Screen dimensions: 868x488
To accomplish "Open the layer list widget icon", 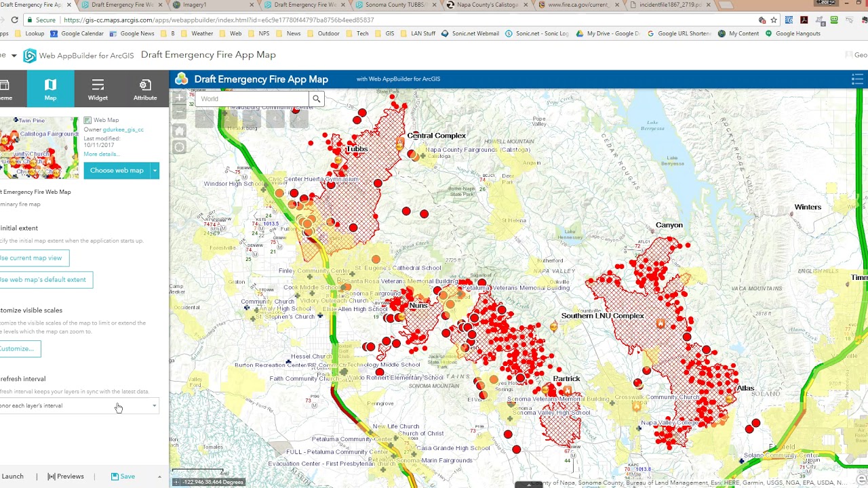I will point(857,79).
